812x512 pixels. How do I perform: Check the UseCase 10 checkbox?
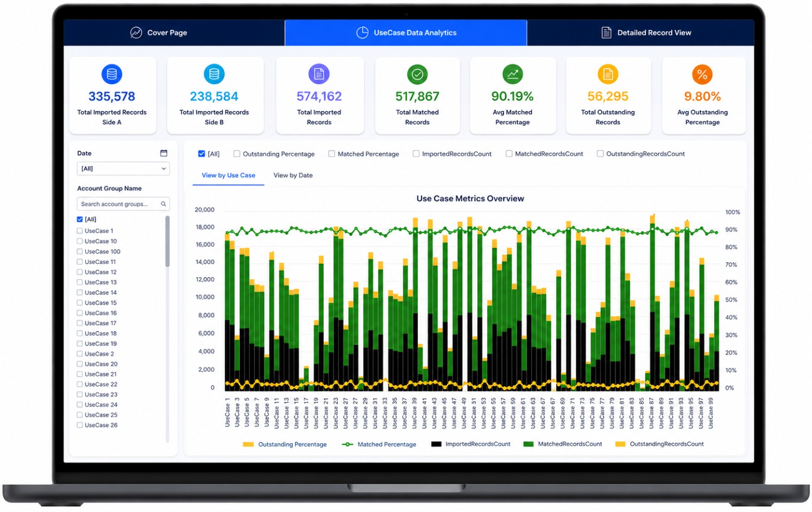click(80, 241)
